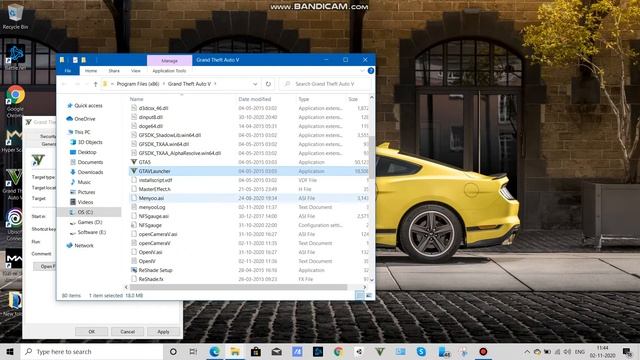640x360 pixels.
Task: Click the OneDrive cloud icon in the sidebar
Action: coord(69,119)
